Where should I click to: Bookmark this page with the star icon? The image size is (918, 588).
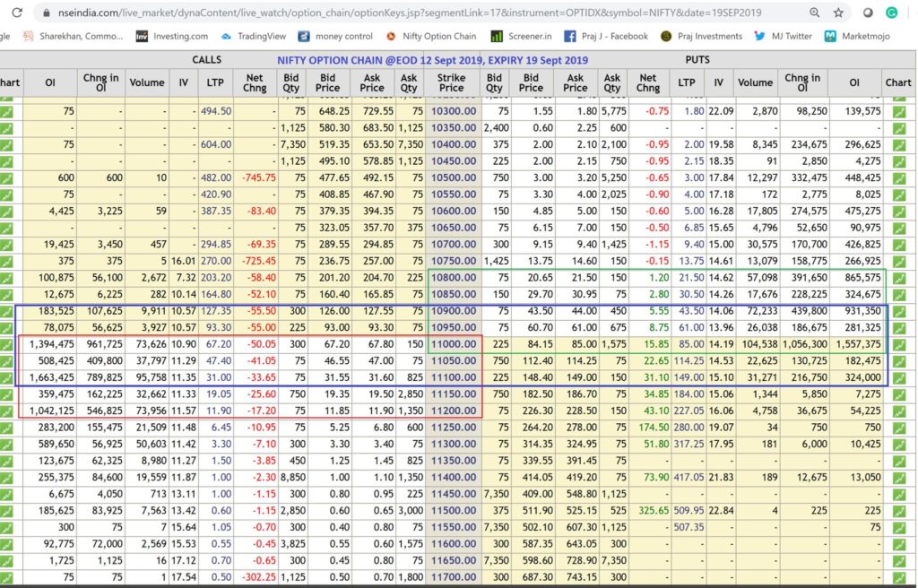(x=838, y=13)
